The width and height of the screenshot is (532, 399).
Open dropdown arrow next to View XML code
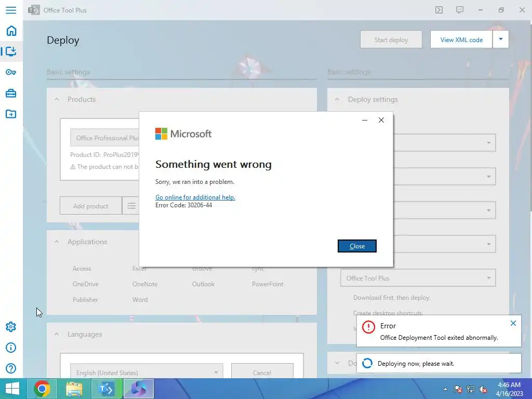click(x=501, y=39)
